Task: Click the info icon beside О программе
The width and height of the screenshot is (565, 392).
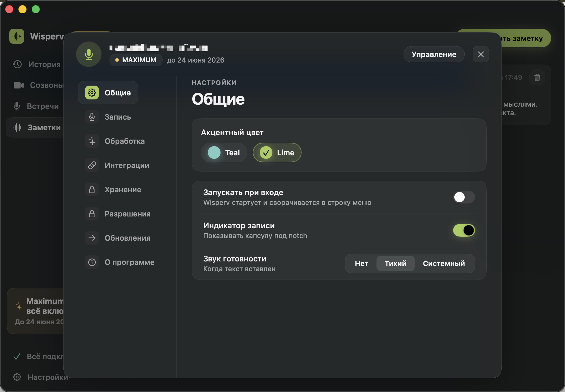Action: [x=92, y=262]
